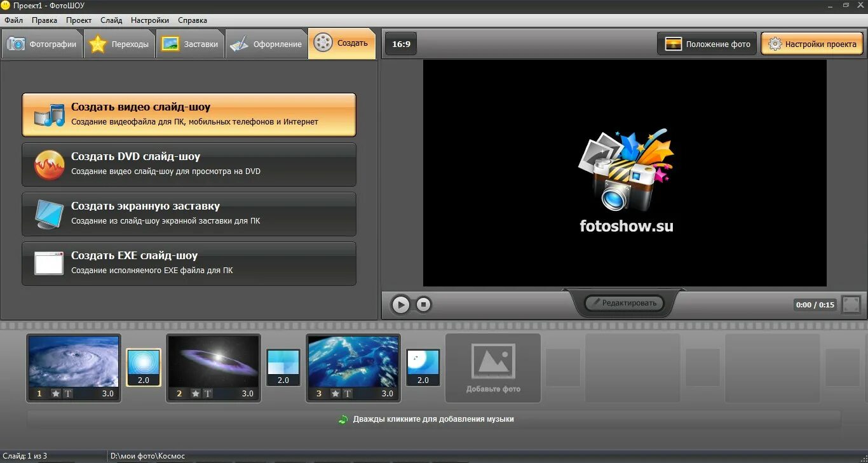This screenshot has width=868, height=463.
Task: Switch to the Заставки tab
Action: [x=190, y=44]
